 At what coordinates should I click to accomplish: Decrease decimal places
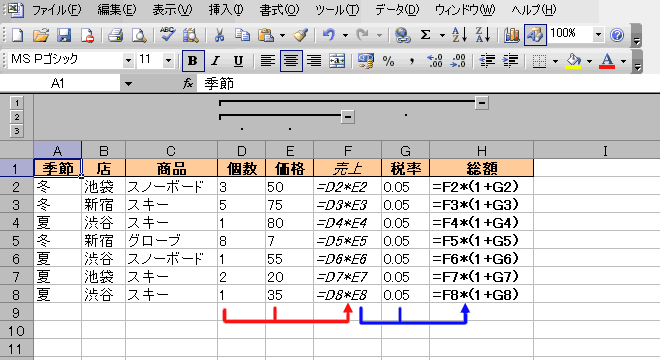pyautogui.click(x=458, y=61)
